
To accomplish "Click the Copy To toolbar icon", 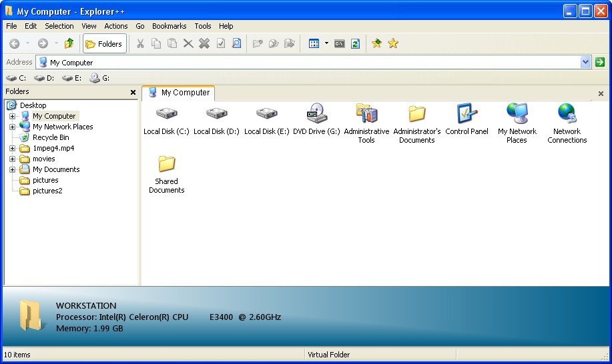I will coord(274,43).
